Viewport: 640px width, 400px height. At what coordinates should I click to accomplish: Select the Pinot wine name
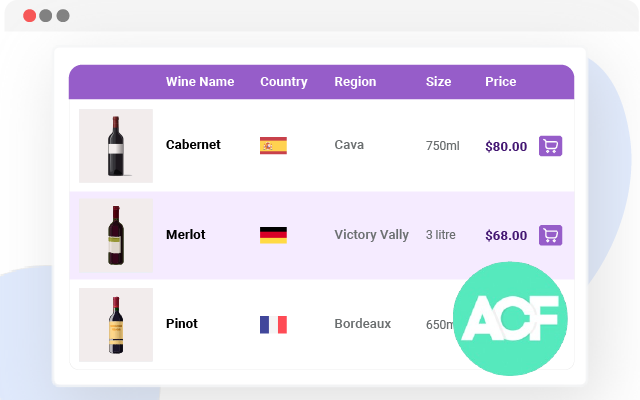(182, 324)
